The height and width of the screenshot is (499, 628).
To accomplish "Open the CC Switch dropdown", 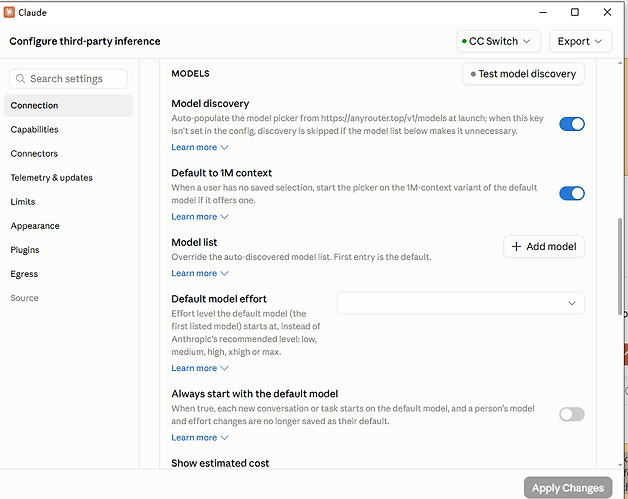I will (498, 41).
